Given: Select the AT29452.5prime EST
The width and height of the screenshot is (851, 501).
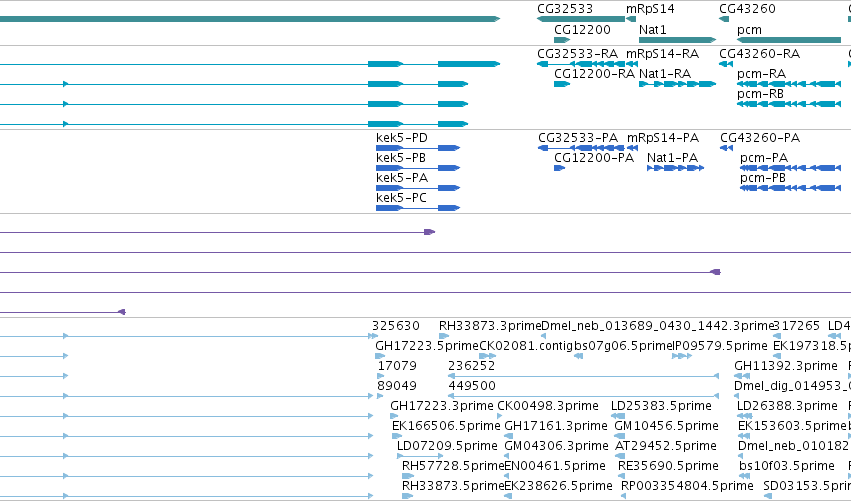Looking at the screenshot, I should 620,456.
